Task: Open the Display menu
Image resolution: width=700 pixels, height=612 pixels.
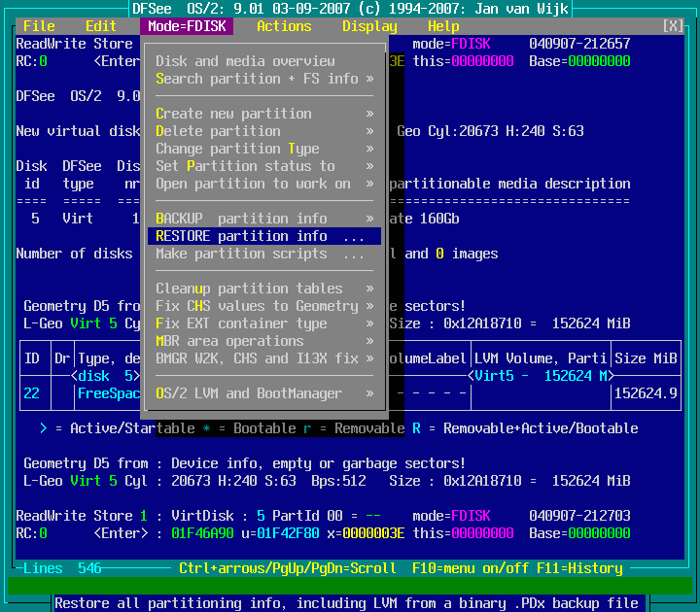Action: (369, 26)
